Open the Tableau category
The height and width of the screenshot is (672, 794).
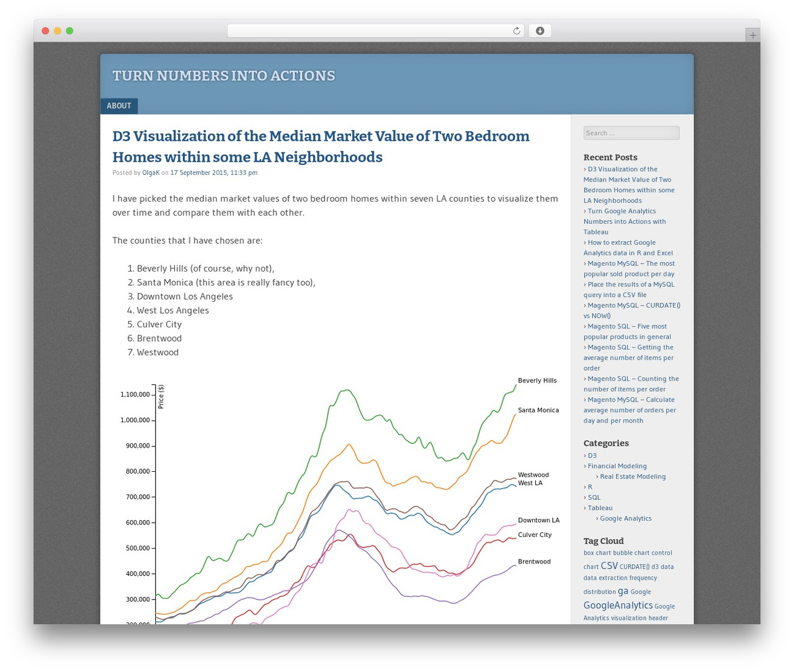[x=600, y=508]
